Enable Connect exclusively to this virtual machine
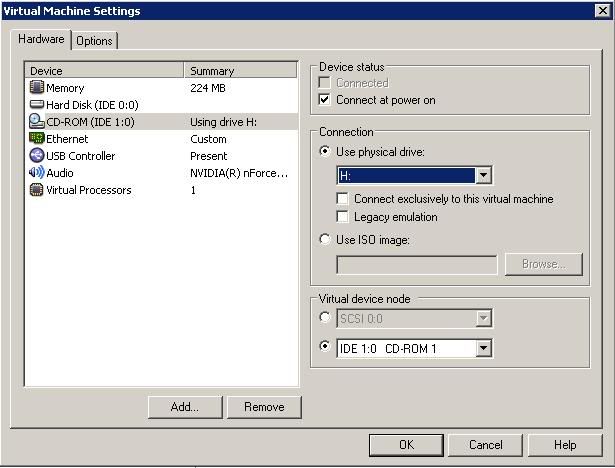The height and width of the screenshot is (468, 615). (x=343, y=199)
